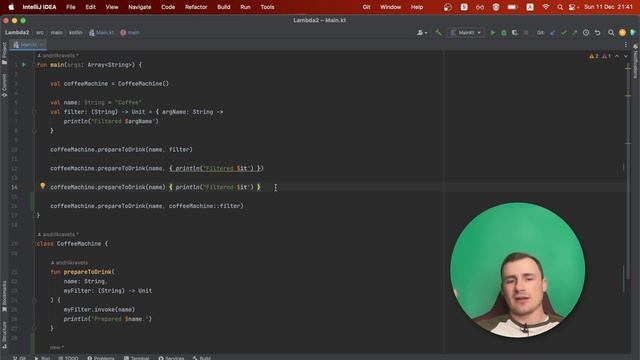The height and width of the screenshot is (360, 640).
Task: Click the Stop square icon
Action: [526, 33]
